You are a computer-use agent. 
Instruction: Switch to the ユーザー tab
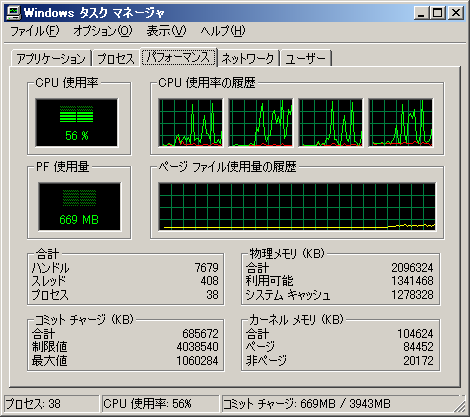click(x=305, y=59)
